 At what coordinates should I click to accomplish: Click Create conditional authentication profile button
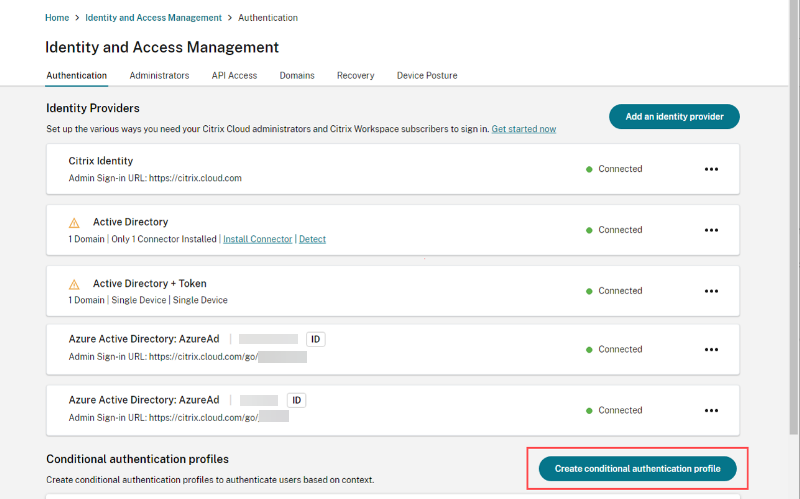(x=637, y=468)
